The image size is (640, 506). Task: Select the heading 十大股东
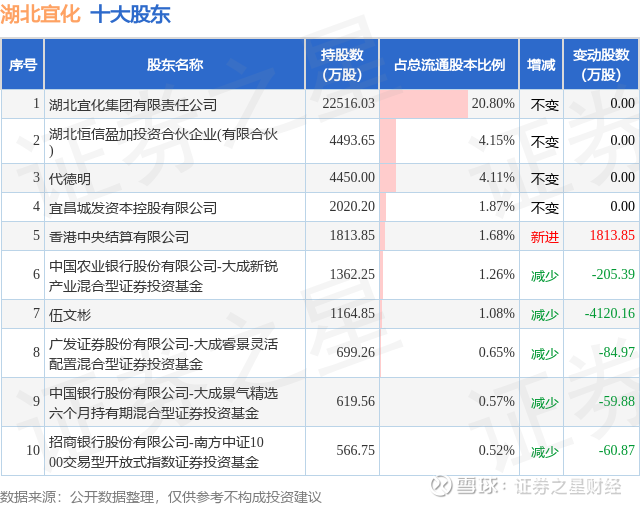[x=130, y=14]
